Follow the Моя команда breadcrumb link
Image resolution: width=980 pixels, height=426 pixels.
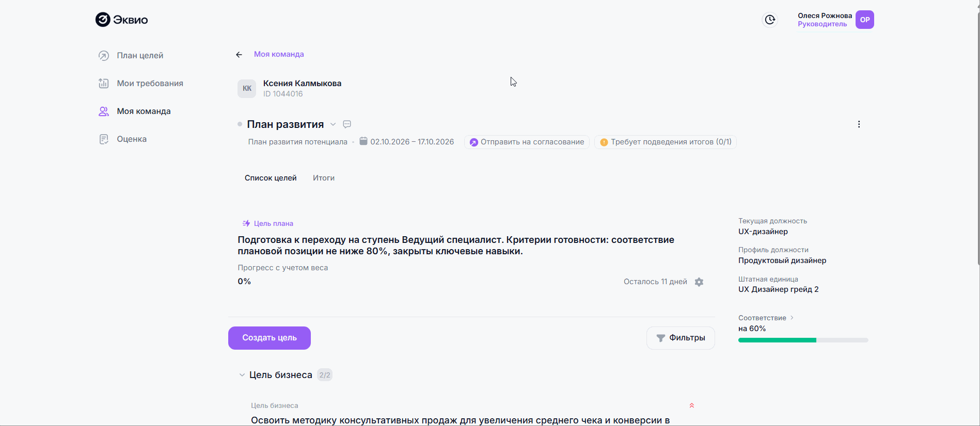coord(279,54)
